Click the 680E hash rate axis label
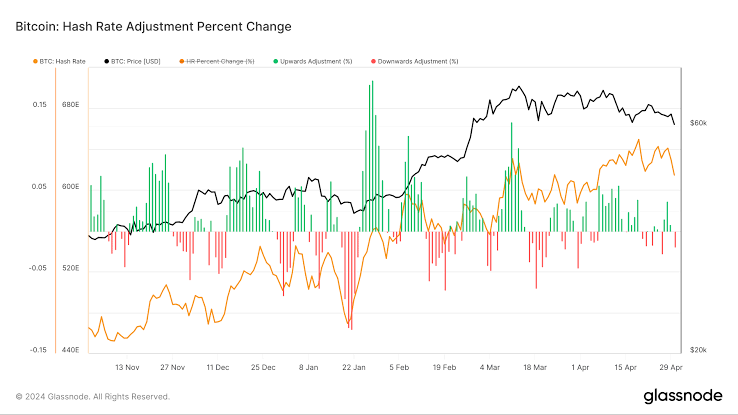The image size is (738, 415). (x=70, y=105)
